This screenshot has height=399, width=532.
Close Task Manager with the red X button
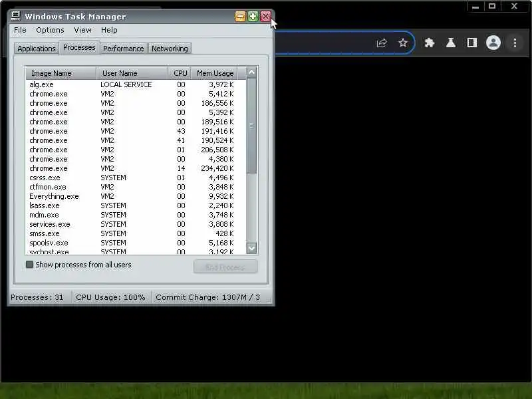click(265, 16)
